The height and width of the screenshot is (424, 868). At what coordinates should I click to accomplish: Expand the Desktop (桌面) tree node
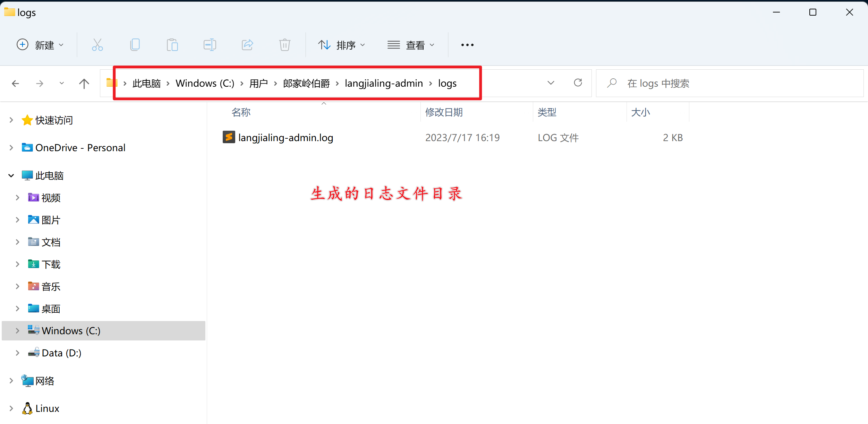point(17,309)
